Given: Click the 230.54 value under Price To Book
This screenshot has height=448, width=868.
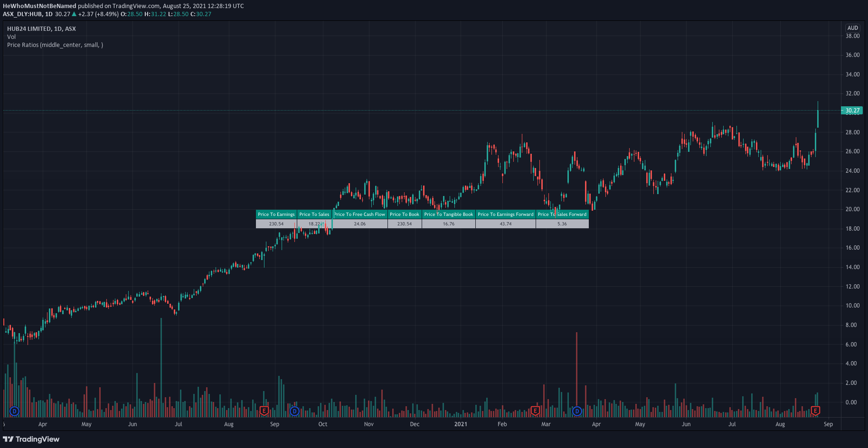Looking at the screenshot, I should [405, 224].
